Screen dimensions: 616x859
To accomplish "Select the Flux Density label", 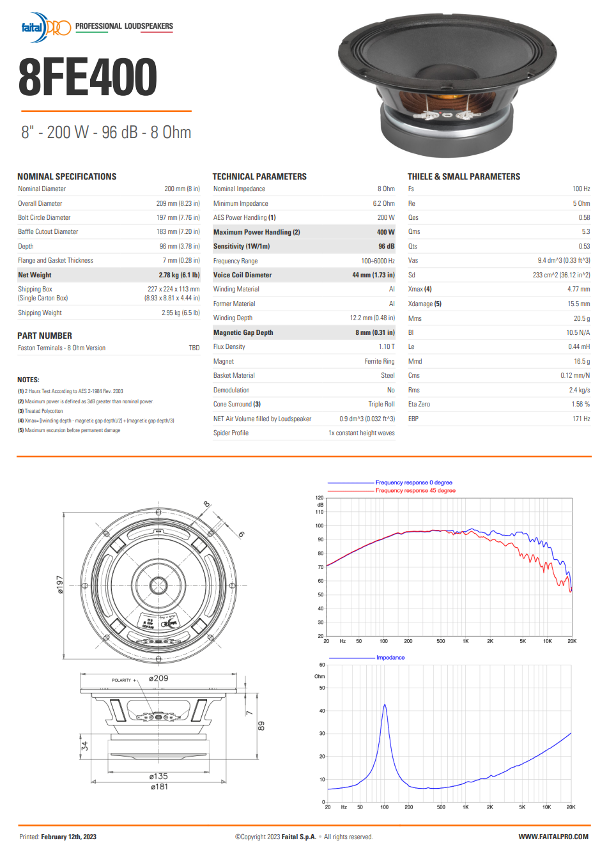I will [229, 347].
